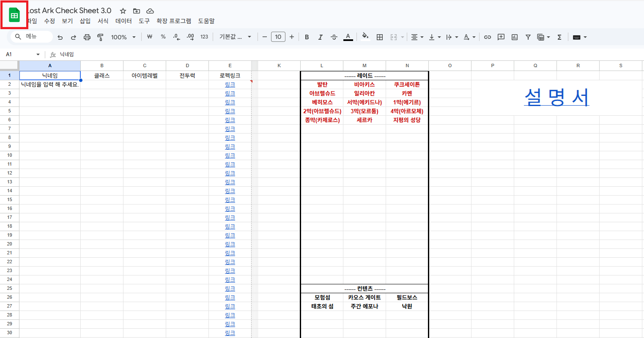This screenshot has width=644, height=338.
Task: Open the 파일 menu
Action: coord(32,21)
